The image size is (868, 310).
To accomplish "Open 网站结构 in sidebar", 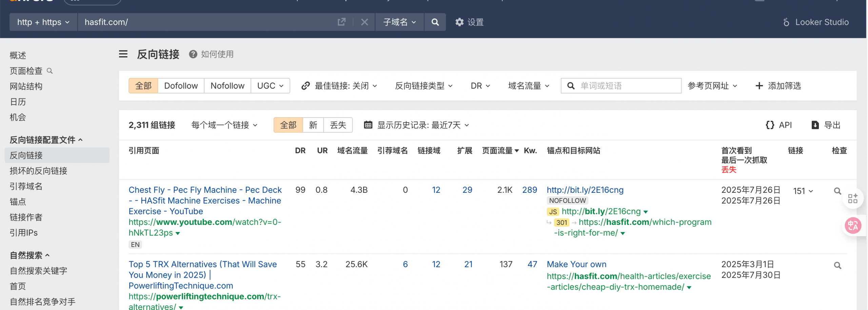I will [26, 86].
